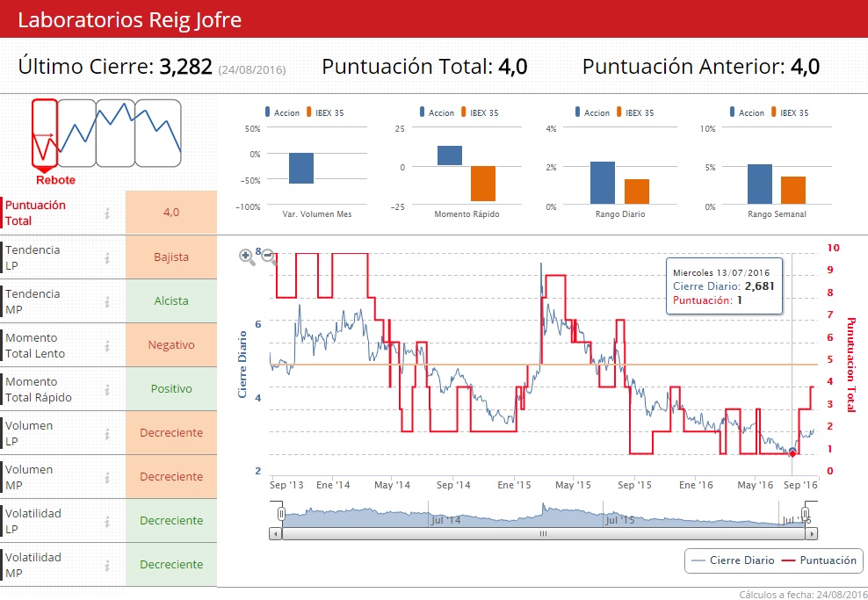Open info icon for Volumen LP
Viewport: 868px width, 600px height.
pyautogui.click(x=107, y=433)
